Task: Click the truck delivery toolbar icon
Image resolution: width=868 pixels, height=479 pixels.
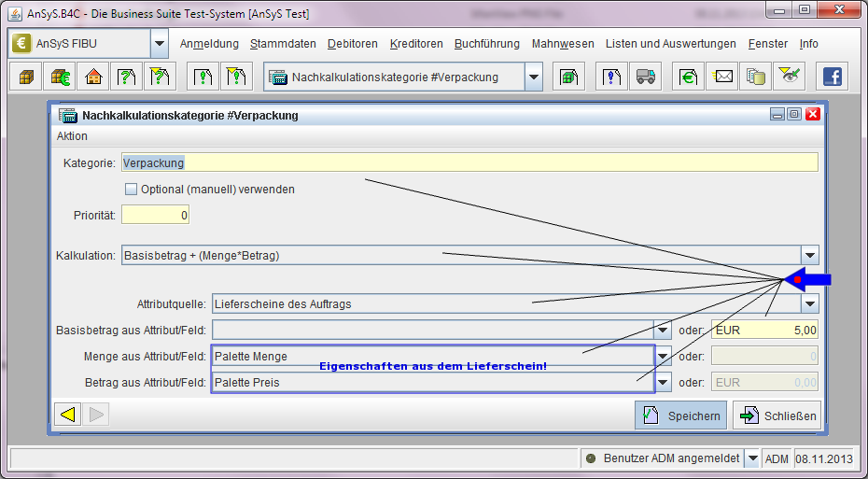Action: pos(644,77)
